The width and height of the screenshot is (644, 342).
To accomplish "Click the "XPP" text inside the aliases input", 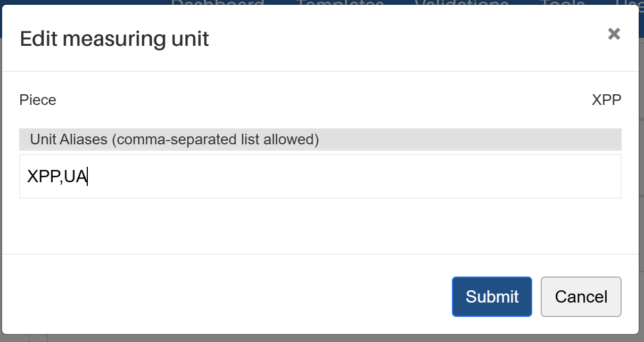I will 43,176.
